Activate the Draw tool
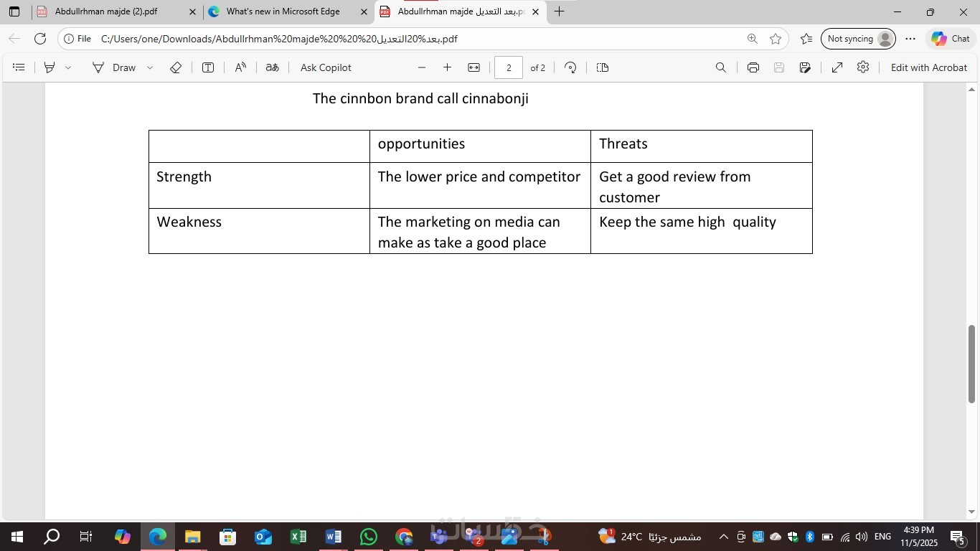Image resolution: width=980 pixels, height=551 pixels. click(114, 67)
